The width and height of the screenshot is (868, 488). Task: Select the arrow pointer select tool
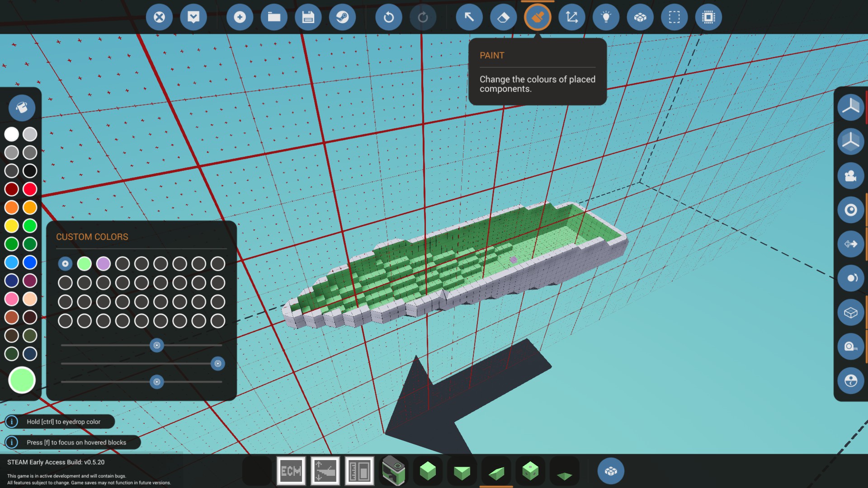(x=469, y=18)
